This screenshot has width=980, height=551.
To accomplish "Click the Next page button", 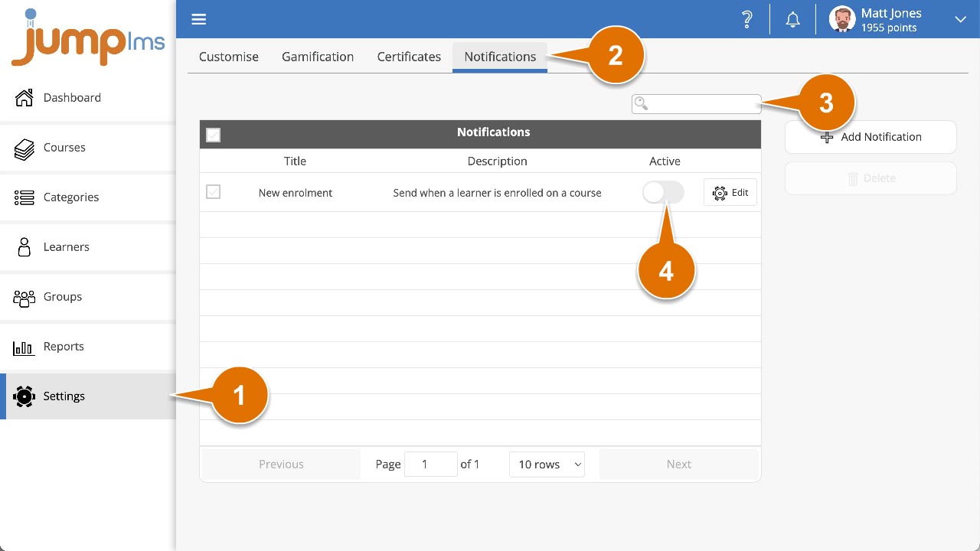I will pyautogui.click(x=678, y=465).
